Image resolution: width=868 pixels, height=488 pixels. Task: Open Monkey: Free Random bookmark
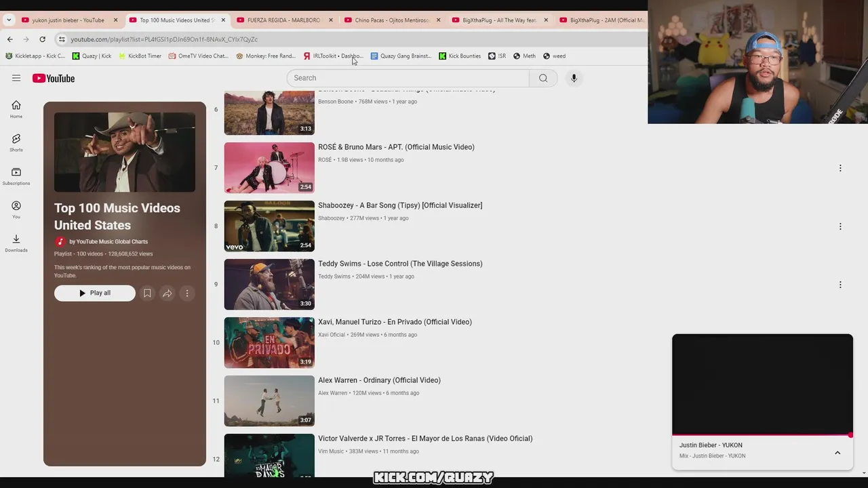click(266, 56)
